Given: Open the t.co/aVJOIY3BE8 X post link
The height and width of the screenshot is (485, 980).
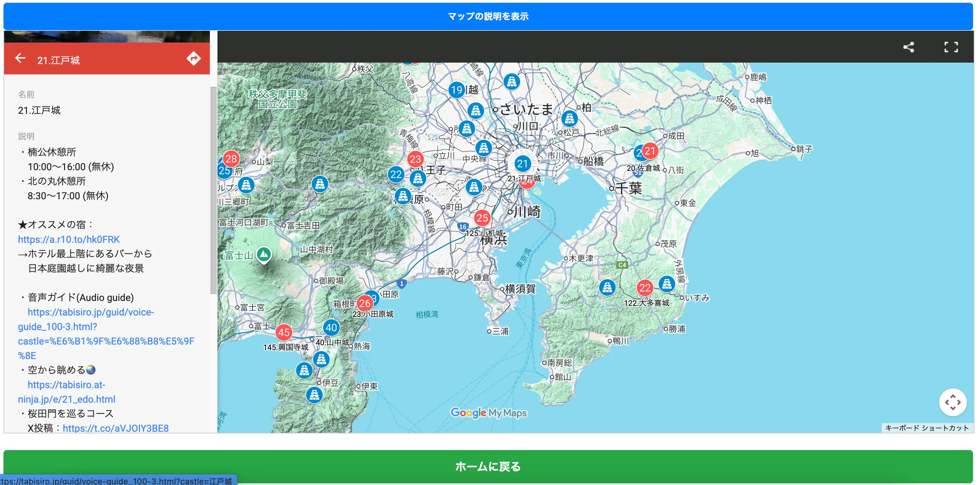Looking at the screenshot, I should (x=116, y=428).
